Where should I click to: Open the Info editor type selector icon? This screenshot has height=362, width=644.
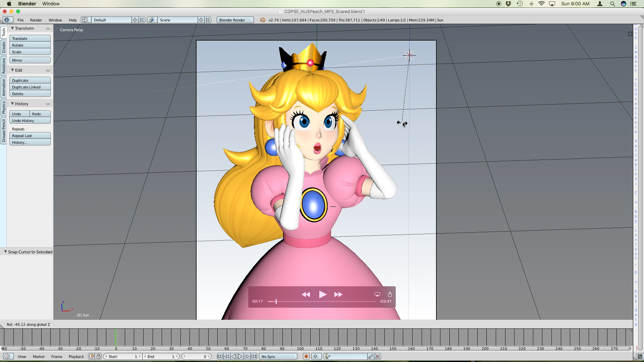pyautogui.click(x=8, y=20)
